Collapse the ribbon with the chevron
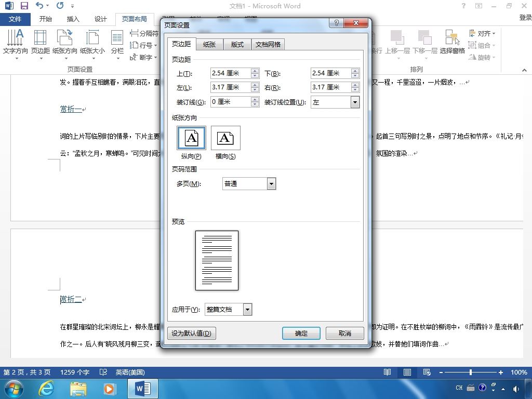The height and width of the screenshot is (399, 532). (x=524, y=70)
